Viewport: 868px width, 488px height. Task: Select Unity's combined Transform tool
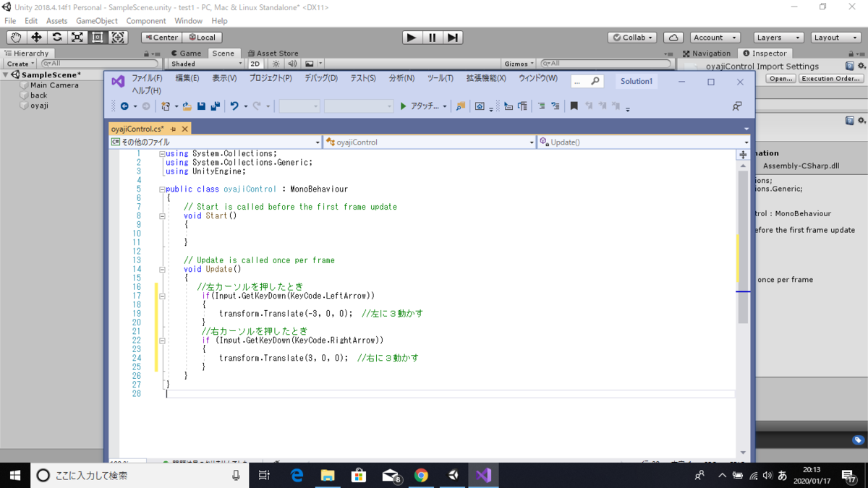(118, 38)
